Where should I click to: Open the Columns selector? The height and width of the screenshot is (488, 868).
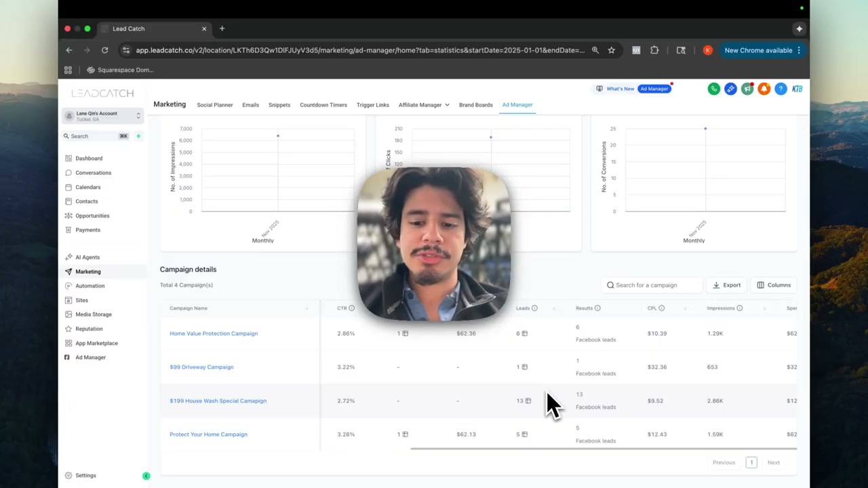point(773,285)
